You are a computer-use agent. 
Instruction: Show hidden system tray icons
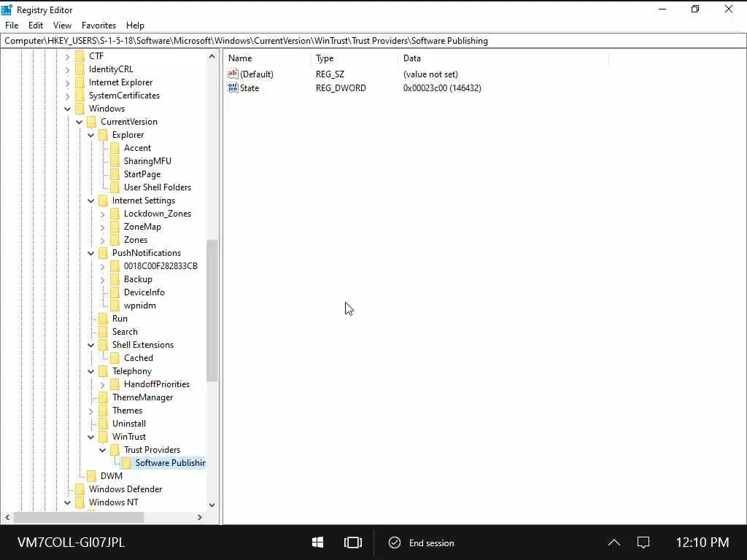614,542
